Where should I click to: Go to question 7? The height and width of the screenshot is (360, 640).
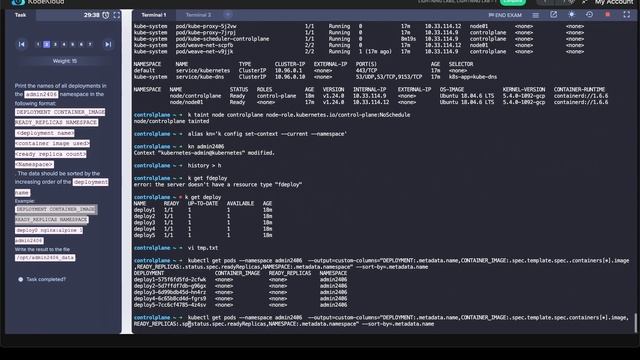[x=90, y=44]
